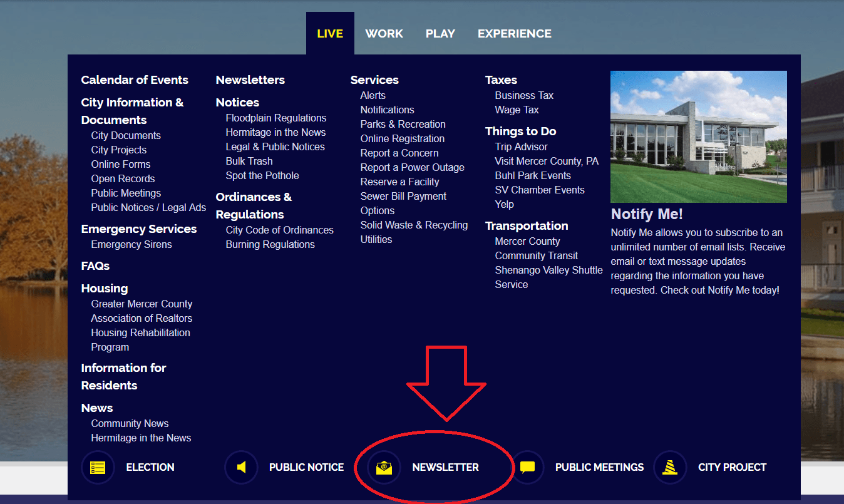The width and height of the screenshot is (844, 504).
Task: Open the Notify Me! heading link
Action: click(647, 214)
